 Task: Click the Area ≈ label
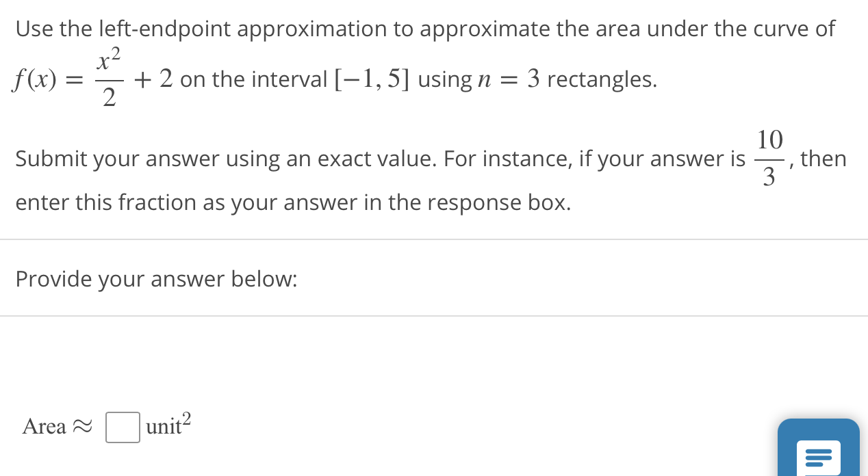click(x=55, y=426)
